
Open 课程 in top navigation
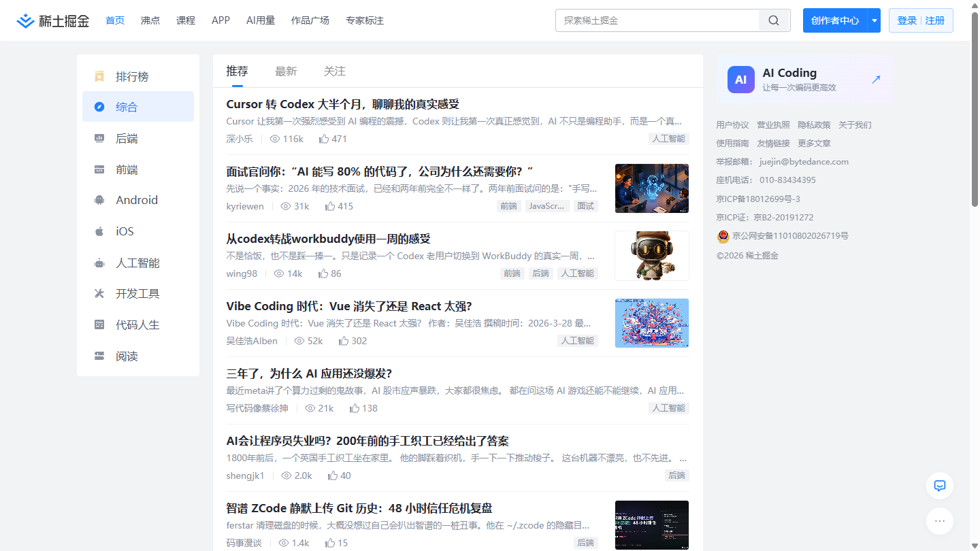(x=186, y=20)
